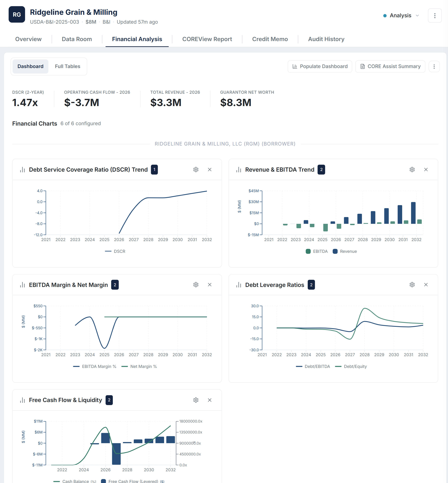Remove the EBITDA Margin & Net Margin chart
The image size is (448, 483).
click(210, 285)
